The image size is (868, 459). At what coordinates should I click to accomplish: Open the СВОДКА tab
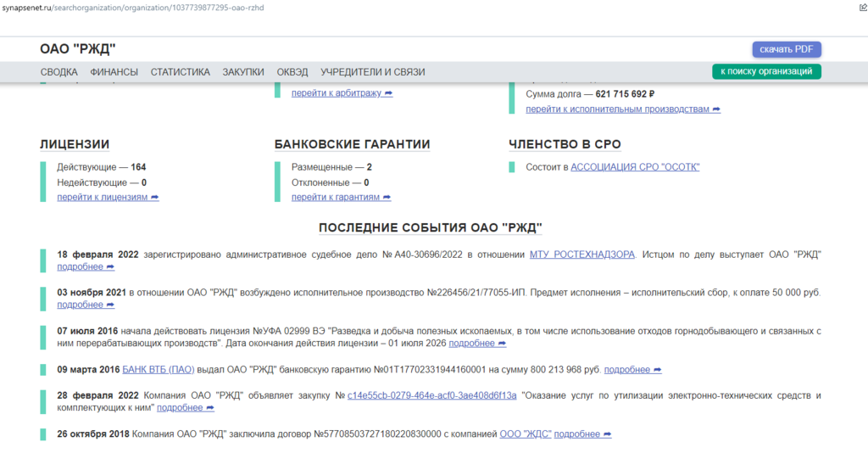coord(58,72)
